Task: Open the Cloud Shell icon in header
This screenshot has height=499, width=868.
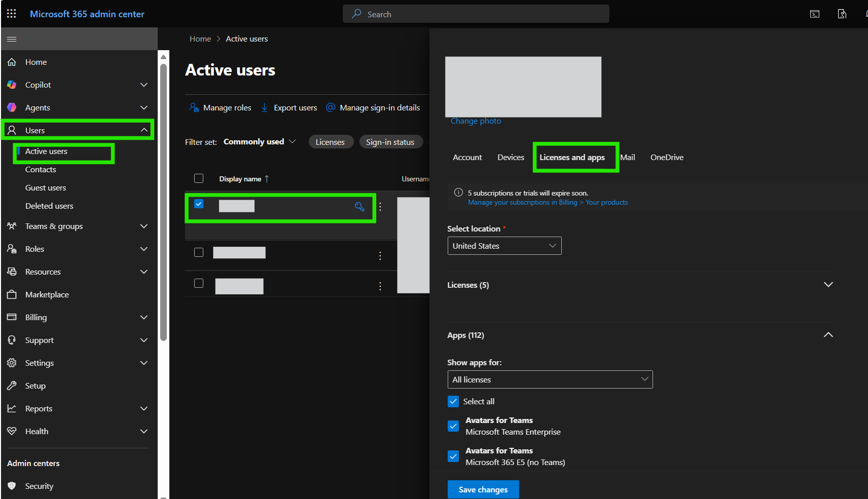Action: [x=815, y=14]
